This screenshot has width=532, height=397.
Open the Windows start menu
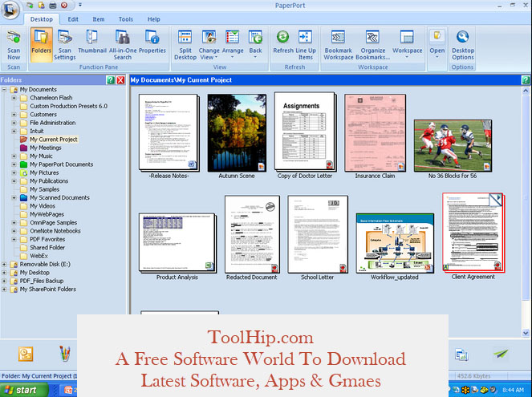(24, 390)
